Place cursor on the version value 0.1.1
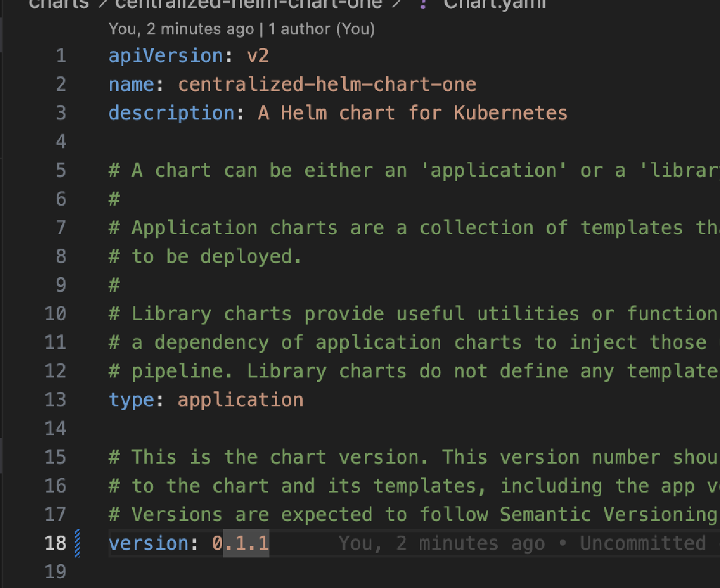The image size is (720, 588). [x=240, y=543]
